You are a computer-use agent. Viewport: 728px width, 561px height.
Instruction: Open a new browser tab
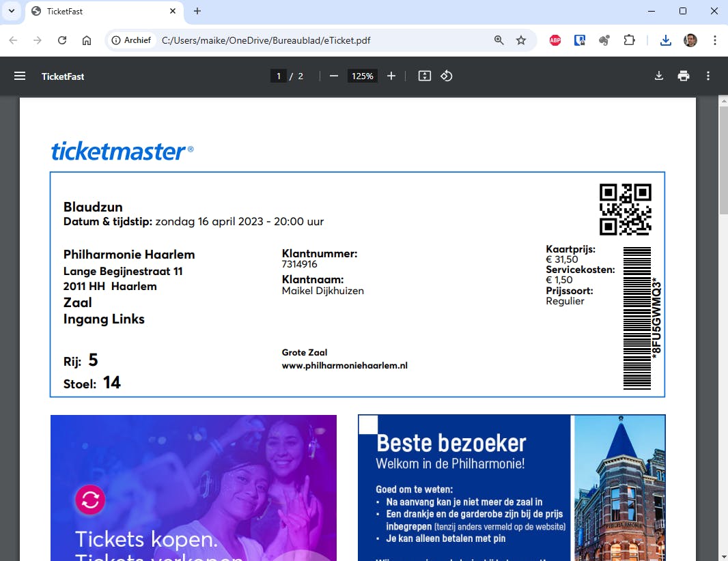pyautogui.click(x=197, y=11)
